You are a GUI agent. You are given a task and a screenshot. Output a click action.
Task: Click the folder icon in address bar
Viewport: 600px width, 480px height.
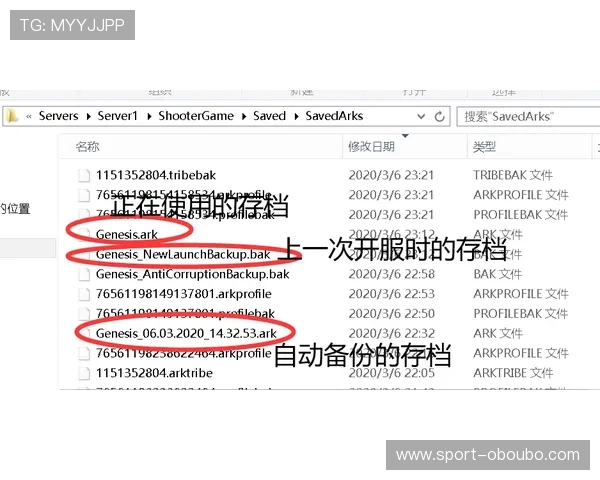point(12,116)
